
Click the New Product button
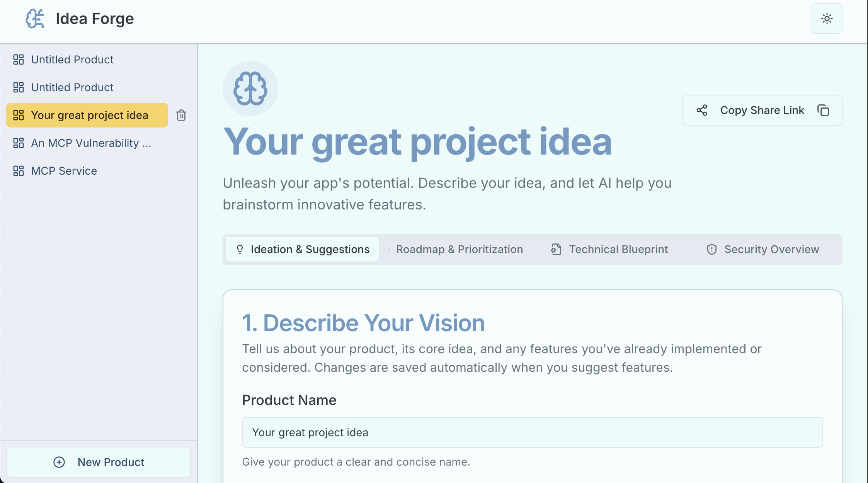(99, 462)
